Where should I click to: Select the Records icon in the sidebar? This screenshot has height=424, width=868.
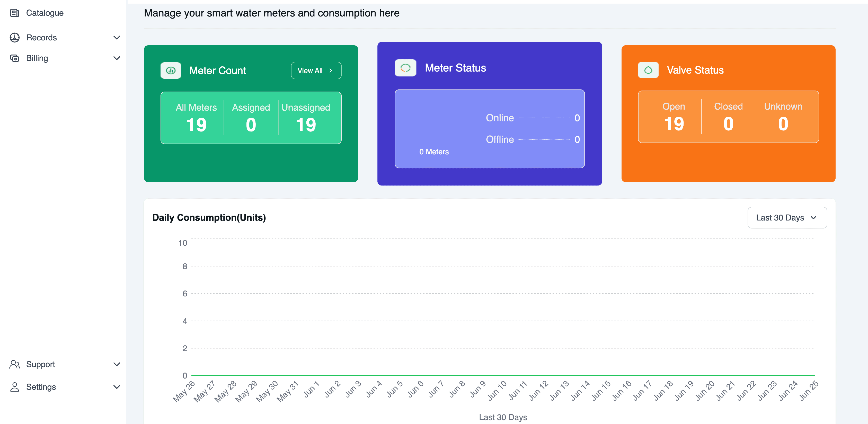(x=14, y=37)
